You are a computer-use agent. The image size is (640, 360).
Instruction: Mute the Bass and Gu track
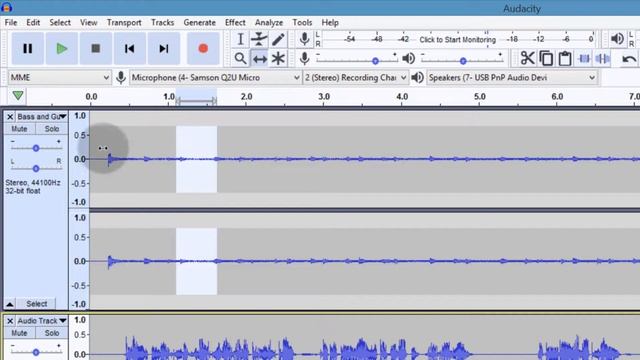[x=19, y=129]
